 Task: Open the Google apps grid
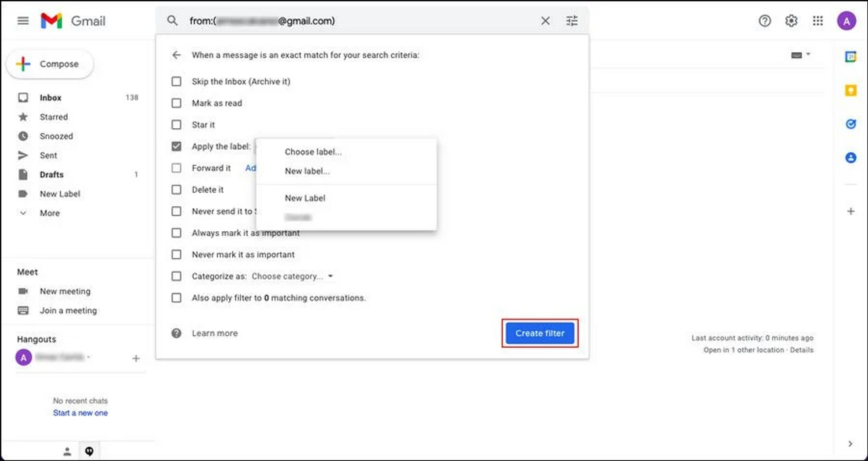[x=818, y=21]
